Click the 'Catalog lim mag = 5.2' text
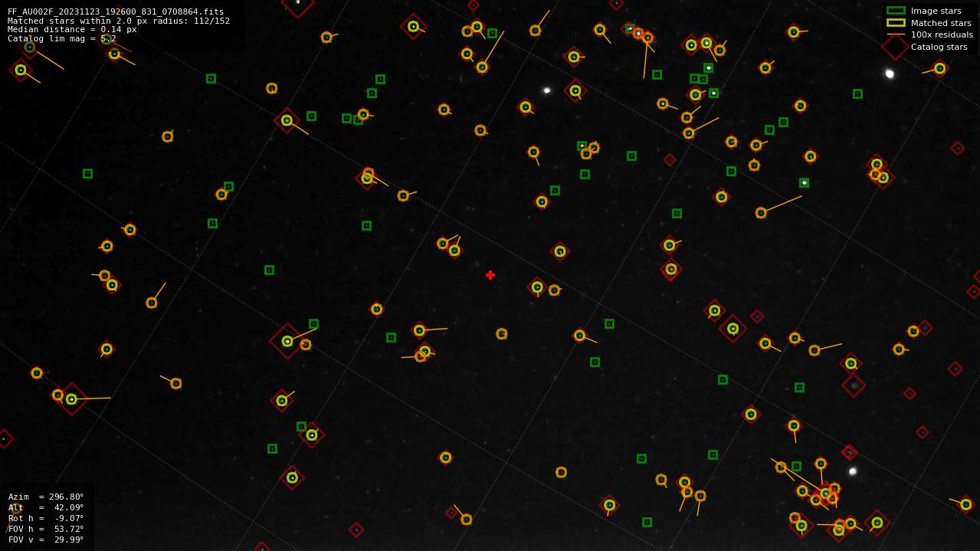The image size is (980, 551). pyautogui.click(x=62, y=38)
